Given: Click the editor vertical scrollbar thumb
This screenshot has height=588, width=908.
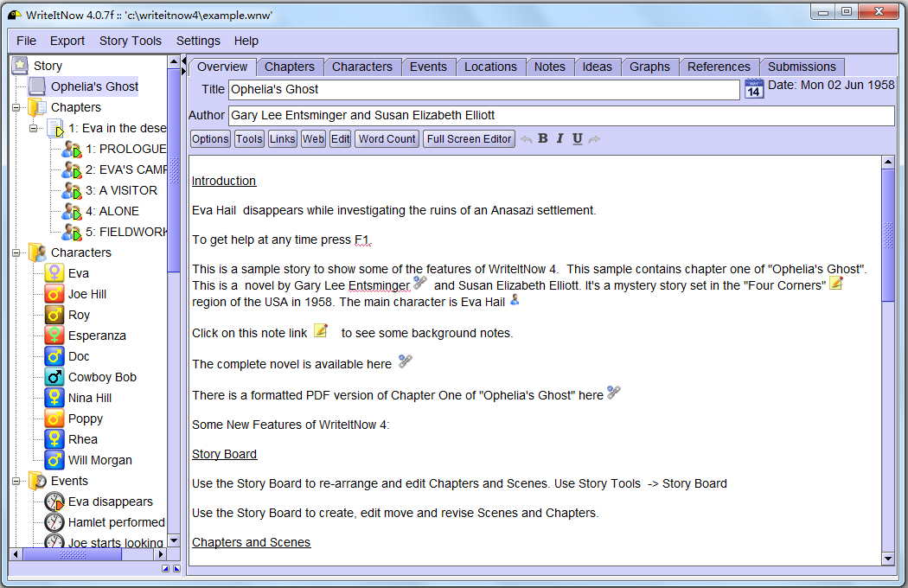Looking at the screenshot, I should pos(888,234).
